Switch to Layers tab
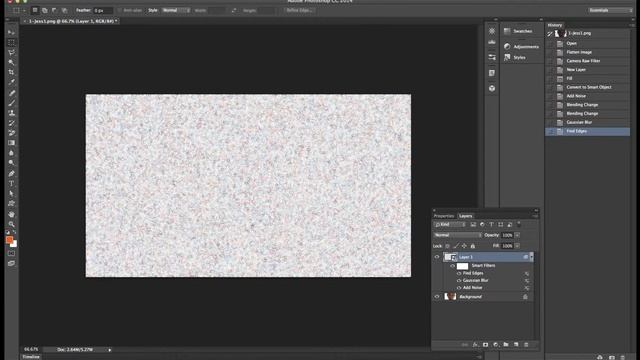The height and width of the screenshot is (360, 640). (x=465, y=216)
